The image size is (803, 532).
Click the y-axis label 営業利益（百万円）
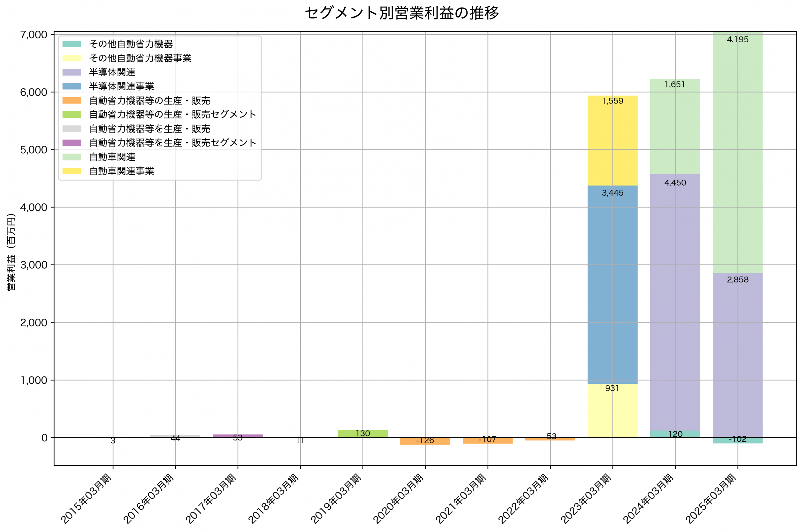11,252
